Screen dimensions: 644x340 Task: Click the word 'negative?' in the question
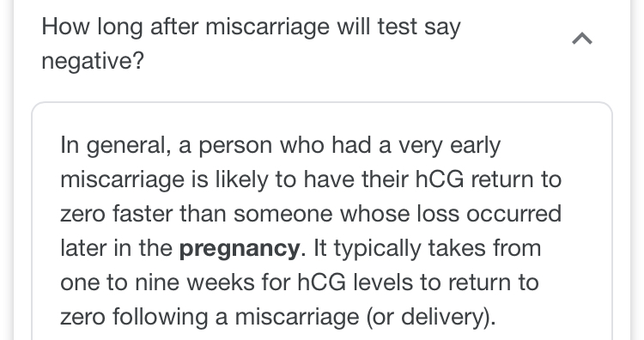coord(93,61)
